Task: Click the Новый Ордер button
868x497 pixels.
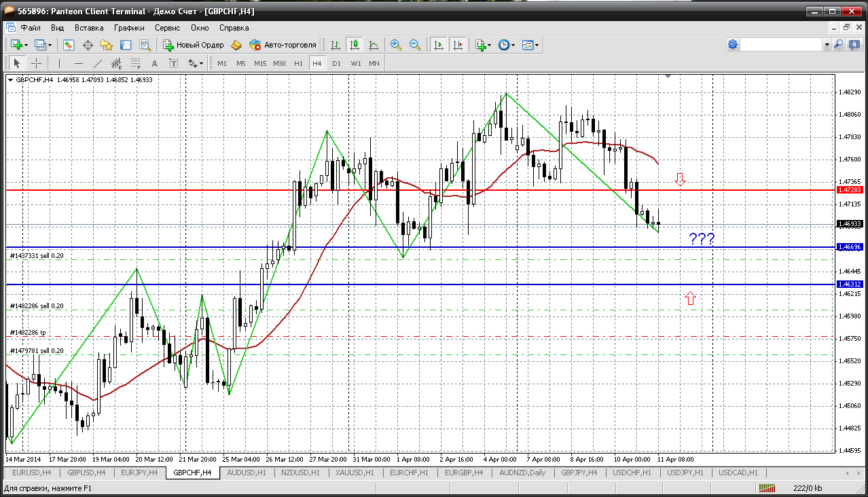Action: [194, 45]
